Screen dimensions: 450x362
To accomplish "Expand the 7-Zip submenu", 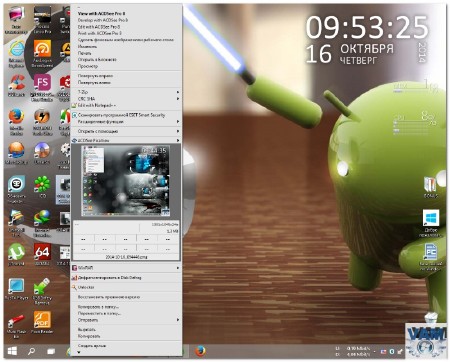I will [x=126, y=92].
